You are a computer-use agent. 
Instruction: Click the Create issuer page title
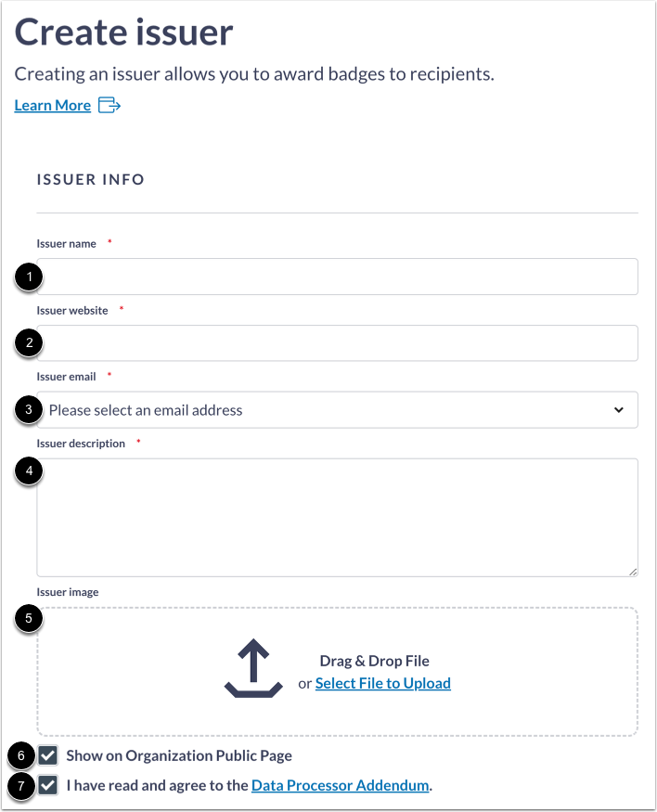click(123, 32)
